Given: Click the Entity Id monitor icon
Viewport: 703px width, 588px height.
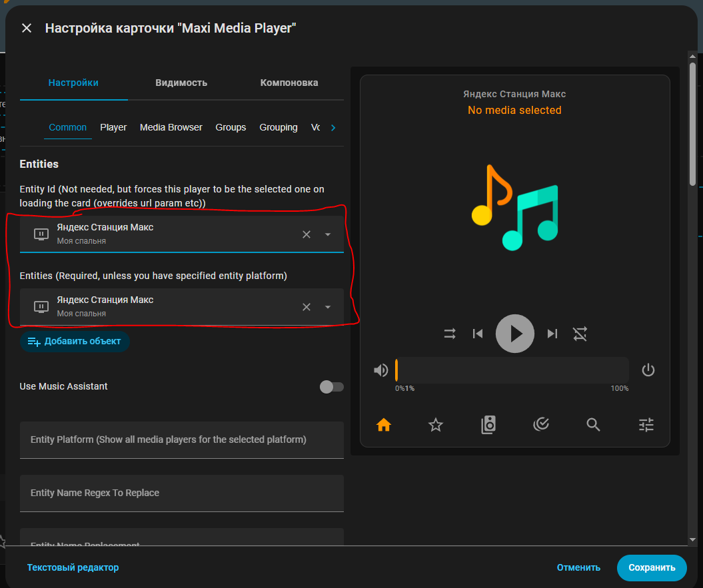Looking at the screenshot, I should (41, 234).
